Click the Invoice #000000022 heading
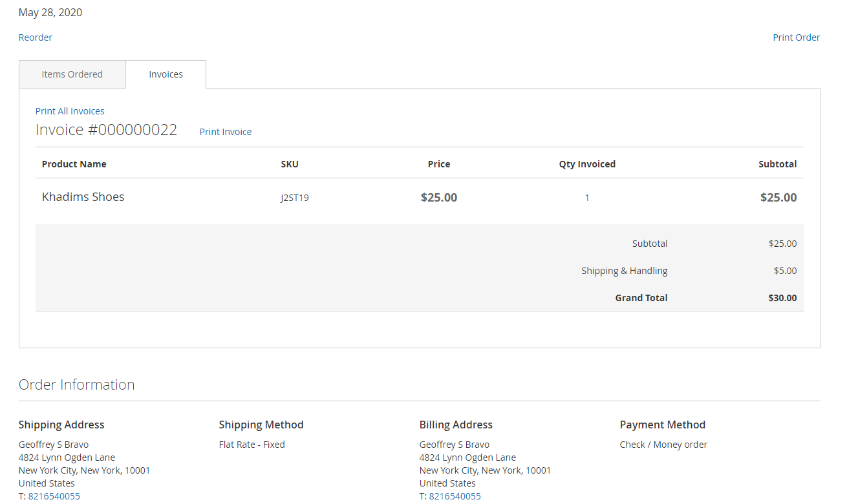The height and width of the screenshot is (504, 847). click(x=106, y=130)
